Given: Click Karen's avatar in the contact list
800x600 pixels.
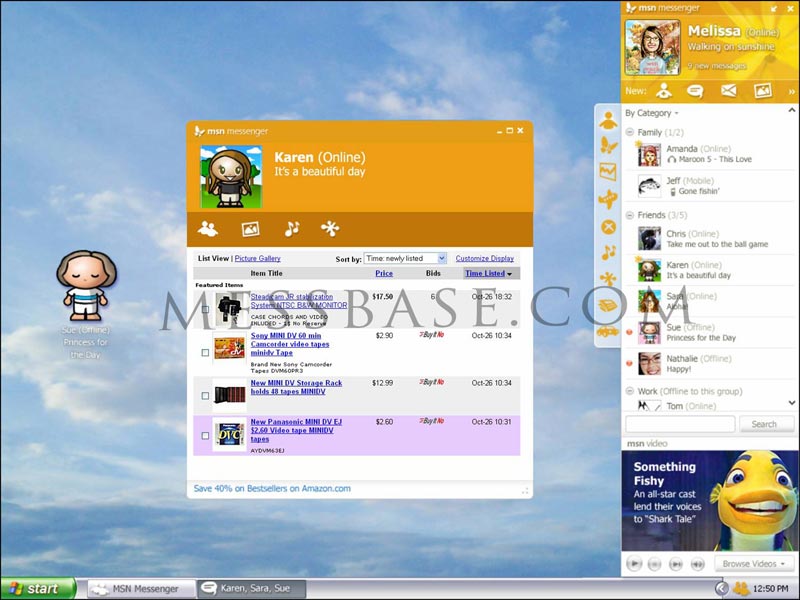Looking at the screenshot, I should click(649, 270).
